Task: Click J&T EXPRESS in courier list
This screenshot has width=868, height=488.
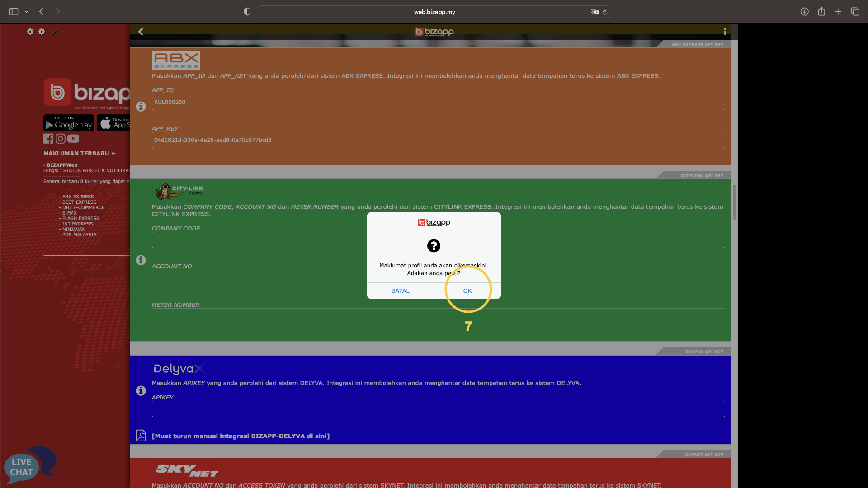Action: pyautogui.click(x=77, y=224)
